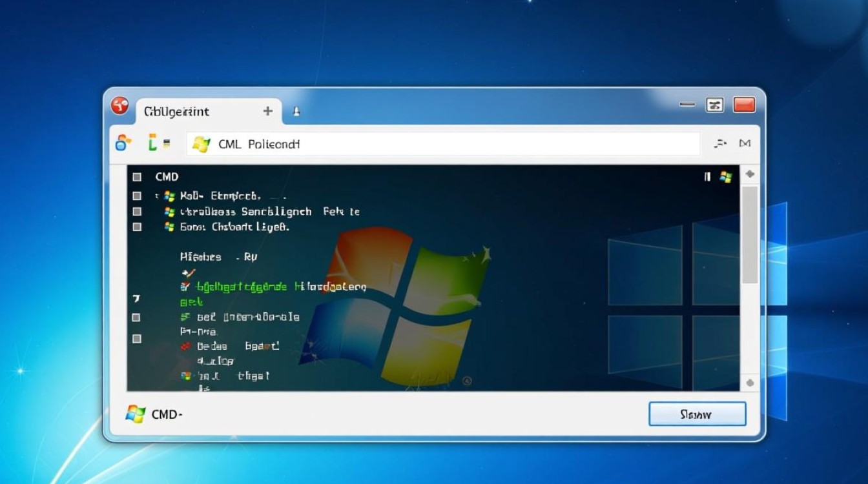
Task: Click the small icon right of new-tab plus
Action: [x=296, y=112]
